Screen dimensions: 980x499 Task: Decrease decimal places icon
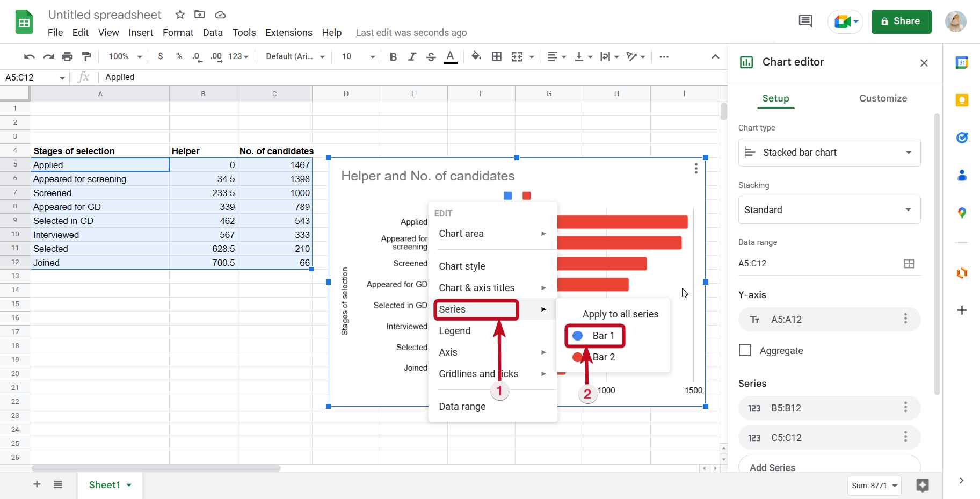[197, 56]
